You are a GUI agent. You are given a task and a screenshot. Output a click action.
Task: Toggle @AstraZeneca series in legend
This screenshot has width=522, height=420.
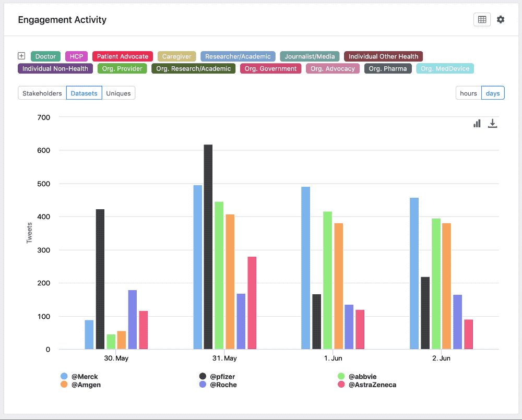pyautogui.click(x=367, y=385)
